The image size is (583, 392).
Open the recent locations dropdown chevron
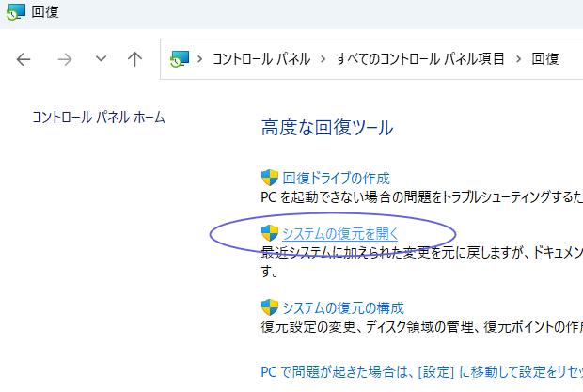pyautogui.click(x=101, y=58)
